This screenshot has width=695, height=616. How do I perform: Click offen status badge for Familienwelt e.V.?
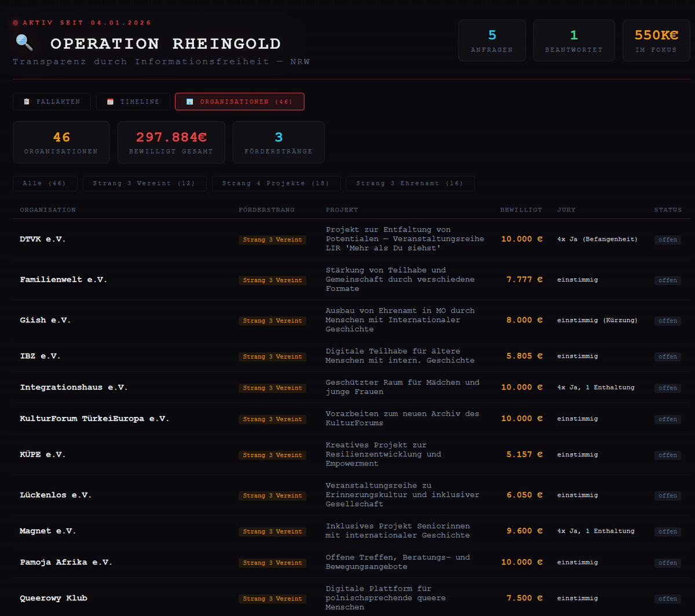coord(668,280)
